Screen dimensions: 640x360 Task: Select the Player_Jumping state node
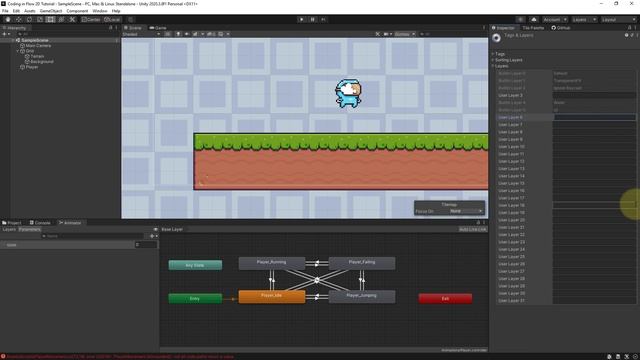pos(362,296)
